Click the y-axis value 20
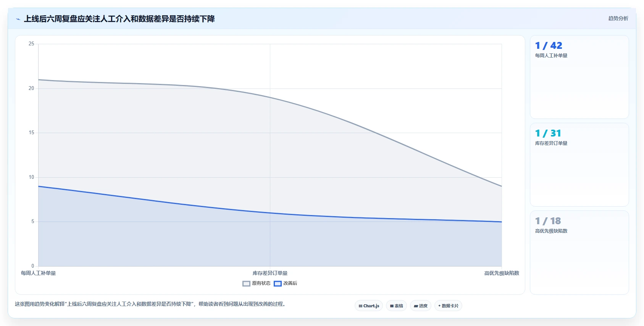 pyautogui.click(x=31, y=88)
